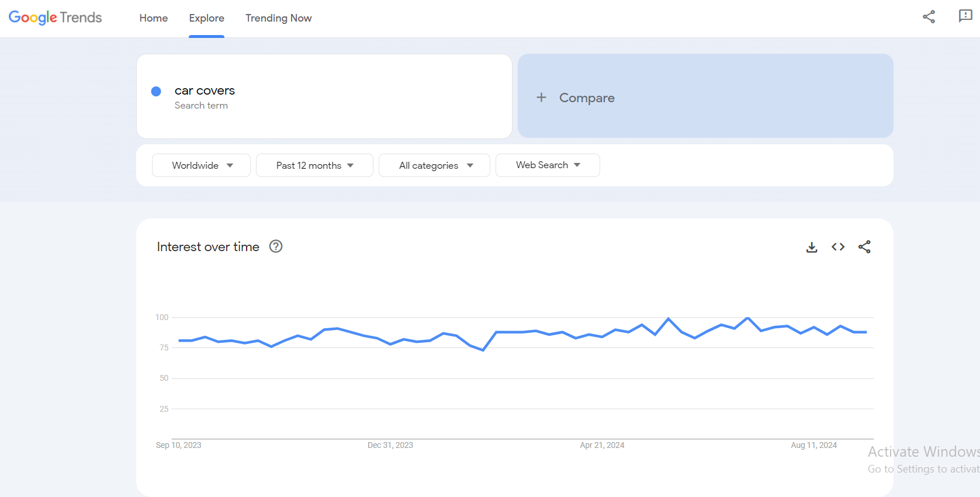This screenshot has height=497, width=980.
Task: Click the Google Trends logo
Action: click(55, 18)
